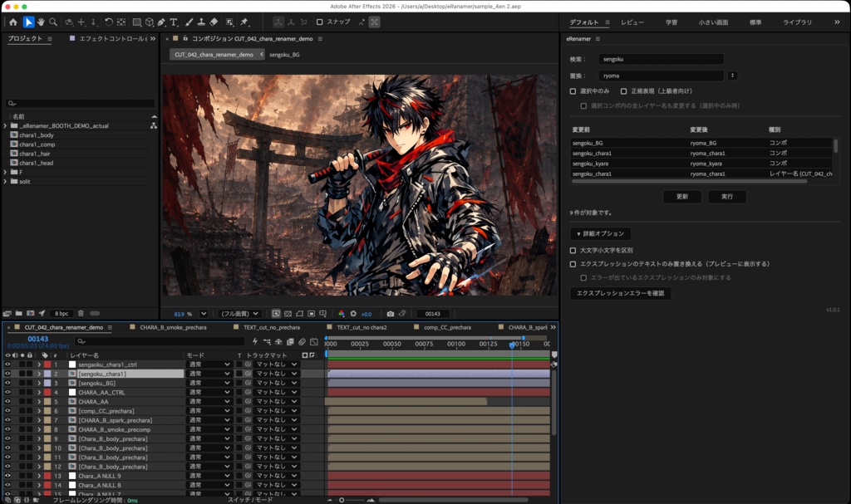Click the 更新 button
851x504 pixels.
click(x=682, y=197)
